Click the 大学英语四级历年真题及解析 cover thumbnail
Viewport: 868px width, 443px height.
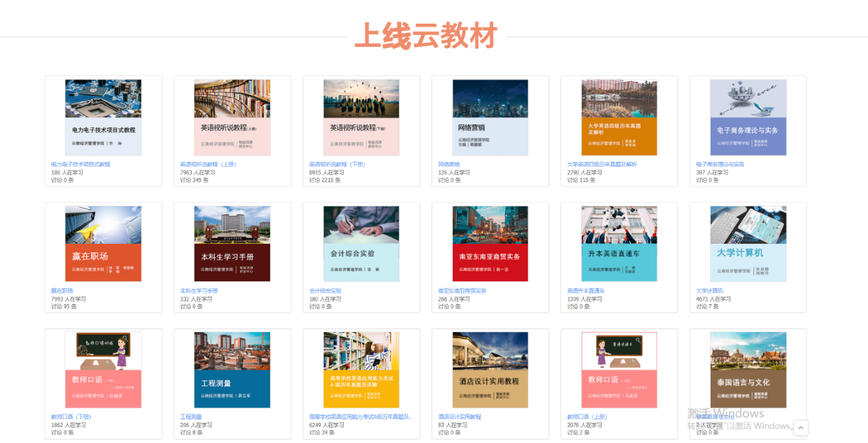[x=619, y=117]
